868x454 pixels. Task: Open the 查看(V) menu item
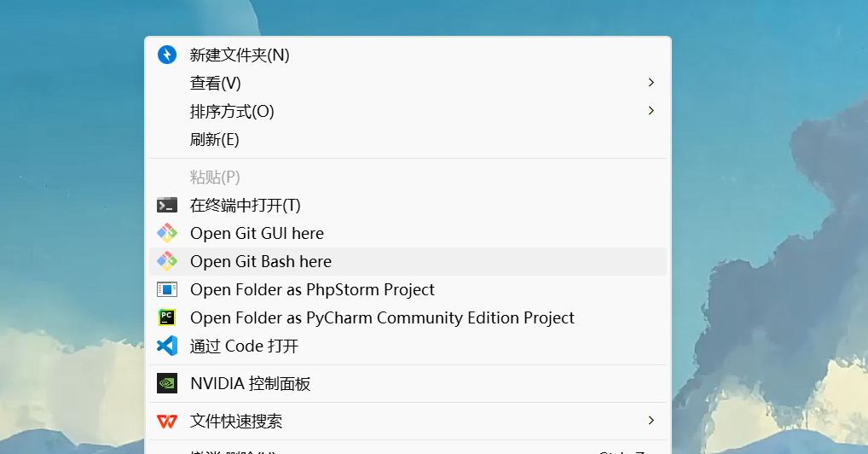pos(215,83)
